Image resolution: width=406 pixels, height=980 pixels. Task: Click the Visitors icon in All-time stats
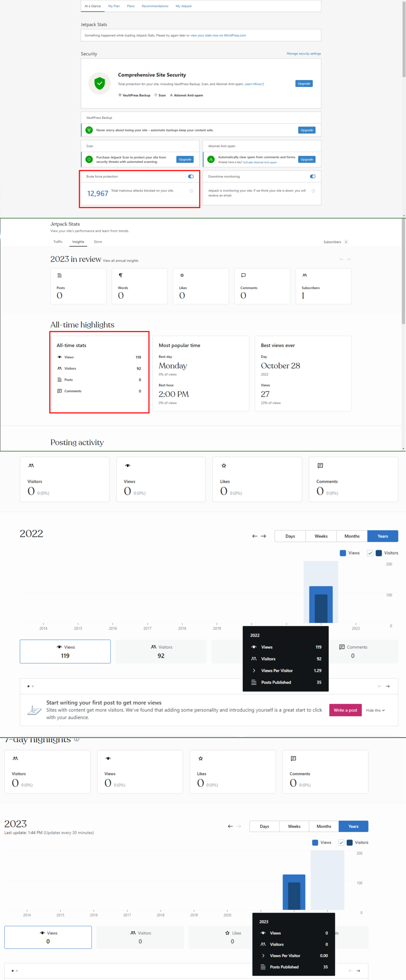tap(59, 368)
